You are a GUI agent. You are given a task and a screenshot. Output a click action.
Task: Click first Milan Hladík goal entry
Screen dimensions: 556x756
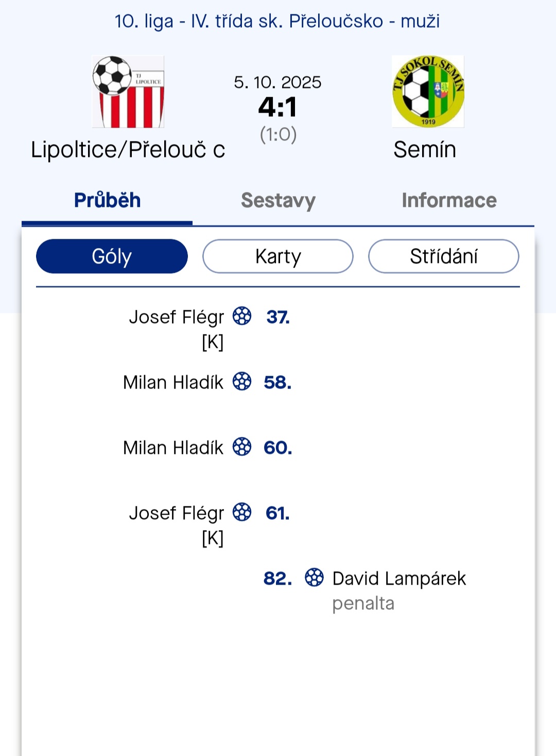[173, 382]
